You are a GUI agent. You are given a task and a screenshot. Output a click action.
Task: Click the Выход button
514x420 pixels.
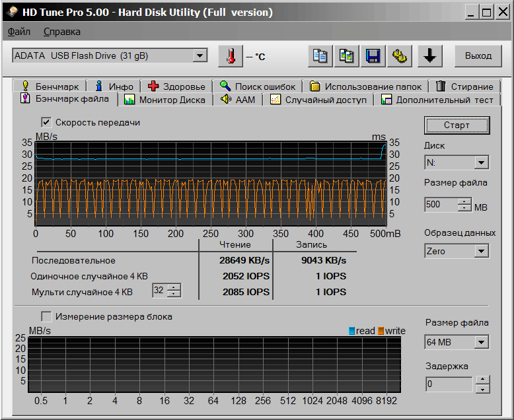point(478,56)
